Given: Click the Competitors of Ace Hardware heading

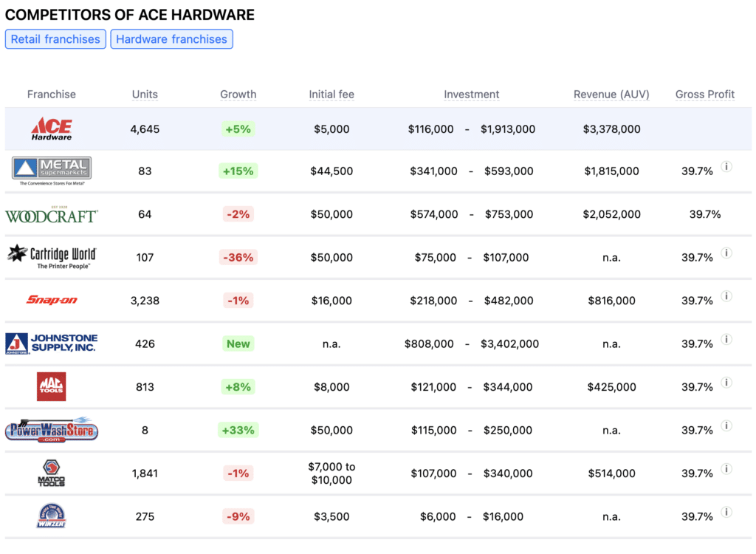Looking at the screenshot, I should (130, 15).
